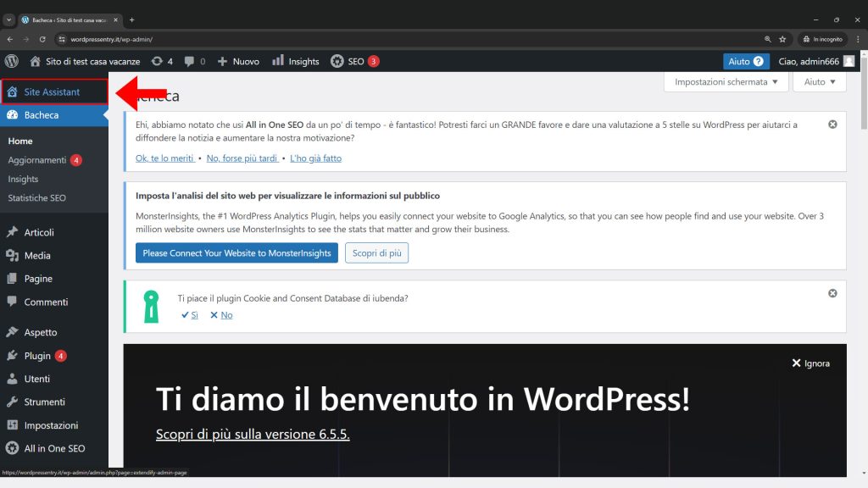
Task: Open the Insights sidebar submenu item
Action: [x=23, y=180]
